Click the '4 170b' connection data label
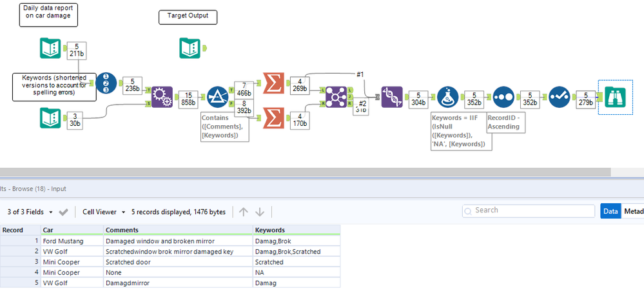Image resolution: width=644 pixels, height=293 pixels. click(300, 120)
